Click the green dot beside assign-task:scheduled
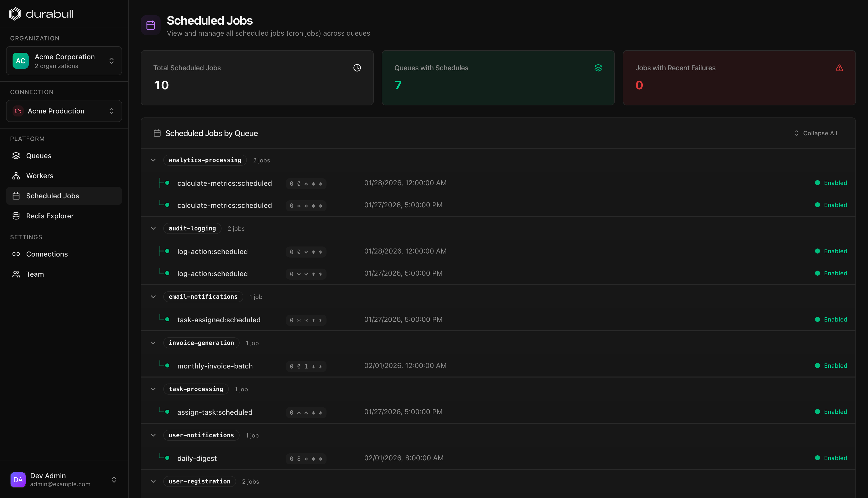 tap(167, 411)
